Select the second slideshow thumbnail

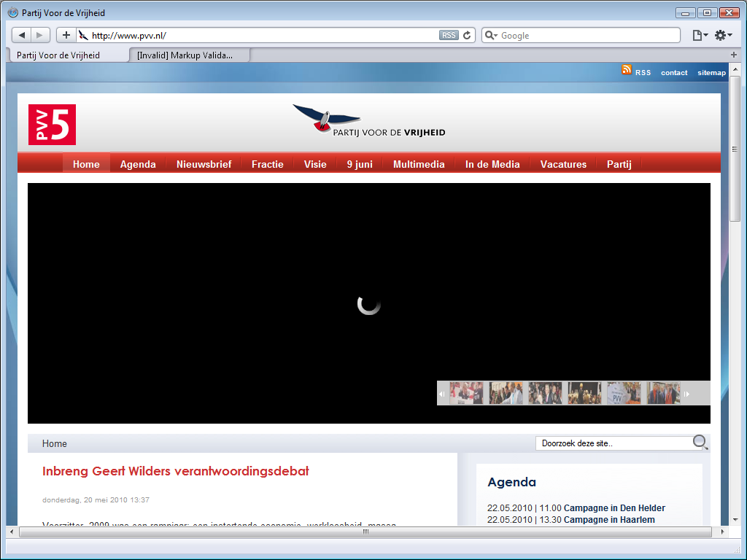pyautogui.click(x=506, y=393)
